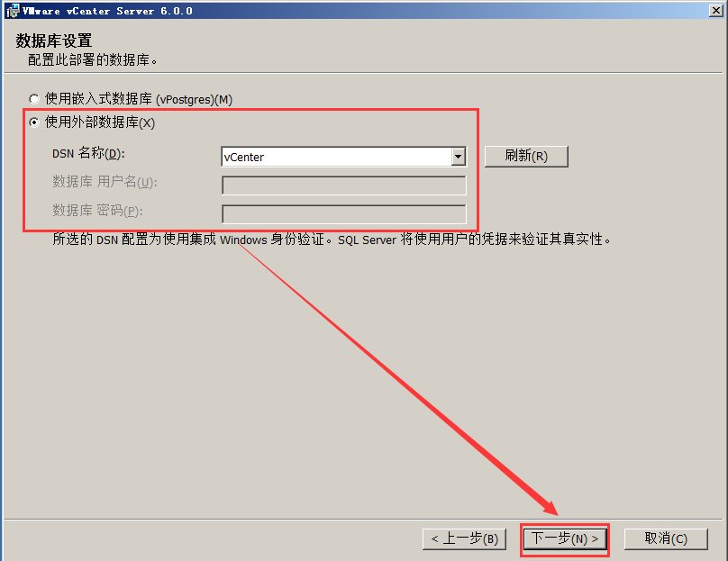Image resolution: width=728 pixels, height=561 pixels.
Task: Click the VMware installer icon in title bar
Action: (x=13, y=11)
